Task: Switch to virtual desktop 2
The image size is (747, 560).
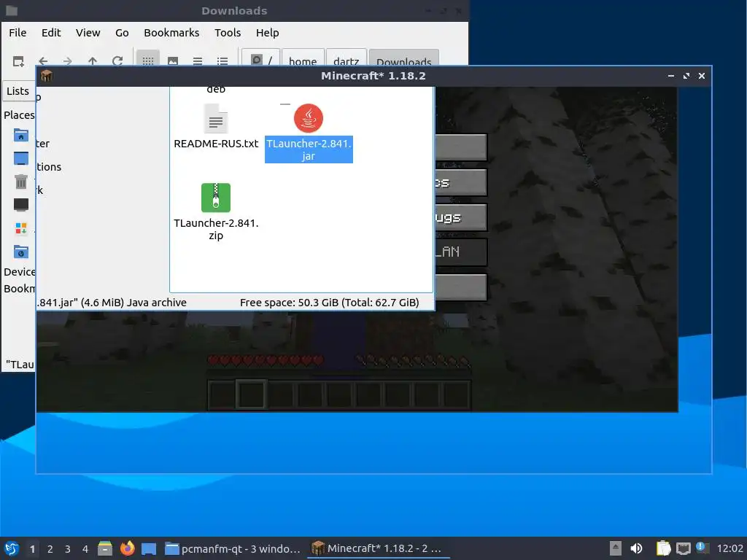Action: [50, 549]
